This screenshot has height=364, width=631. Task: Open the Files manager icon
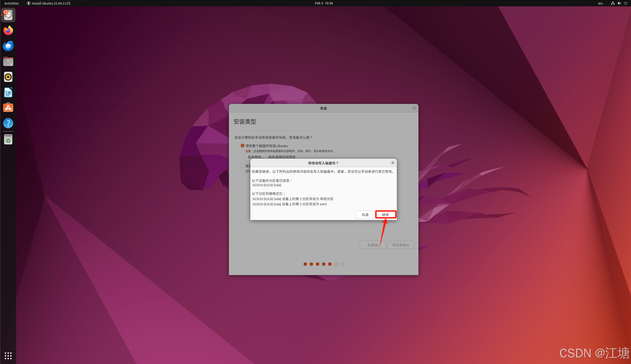click(8, 61)
